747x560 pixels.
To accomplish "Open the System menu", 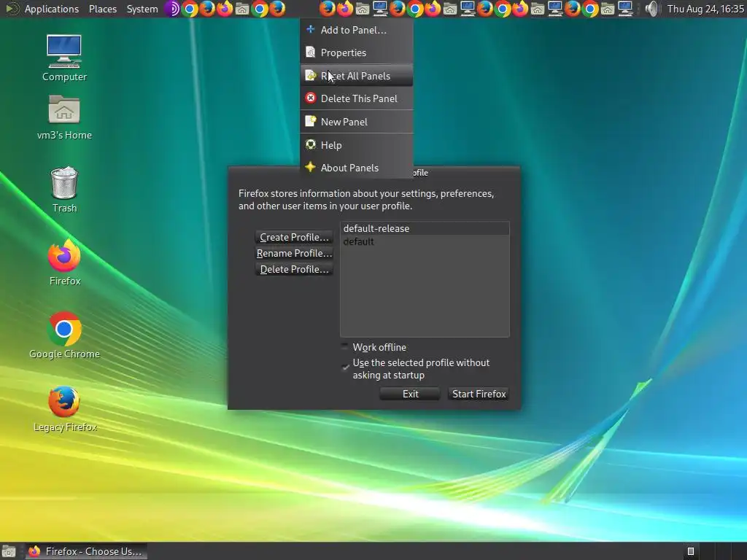I will coord(142,9).
